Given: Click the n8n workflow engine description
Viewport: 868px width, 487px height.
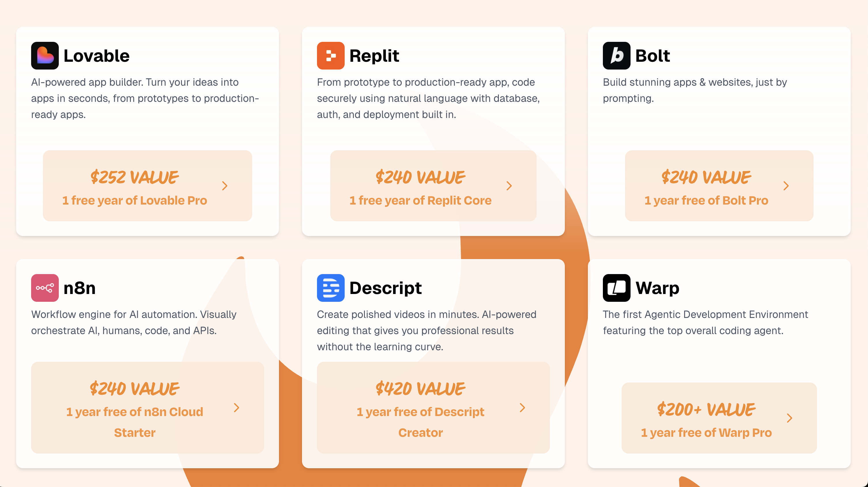Looking at the screenshot, I should tap(134, 323).
